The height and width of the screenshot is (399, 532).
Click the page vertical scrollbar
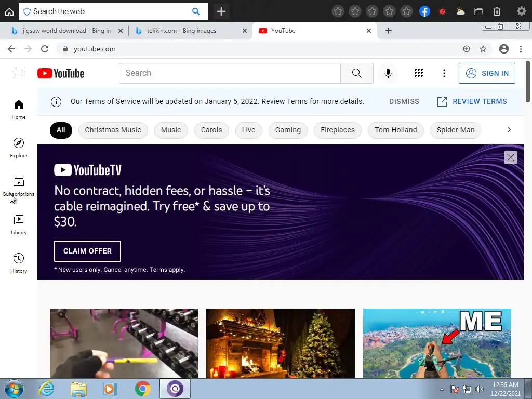(528, 82)
